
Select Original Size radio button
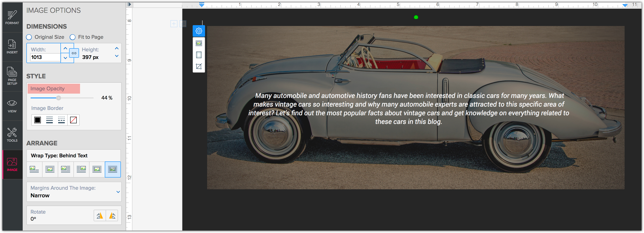29,37
